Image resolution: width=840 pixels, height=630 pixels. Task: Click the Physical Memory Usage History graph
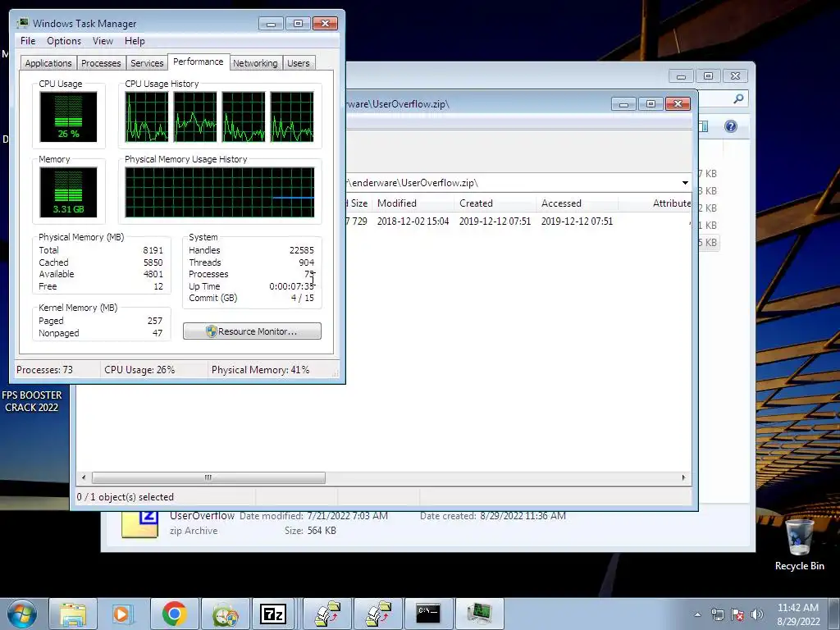(220, 192)
